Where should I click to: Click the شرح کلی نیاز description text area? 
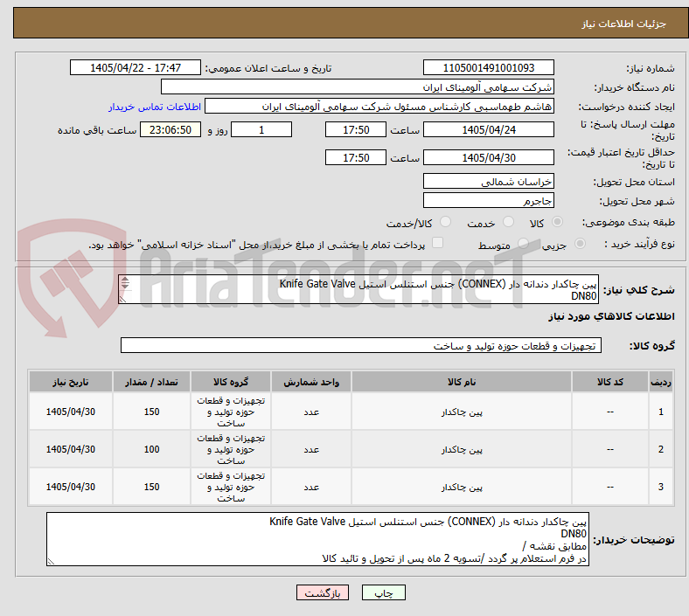point(358,289)
